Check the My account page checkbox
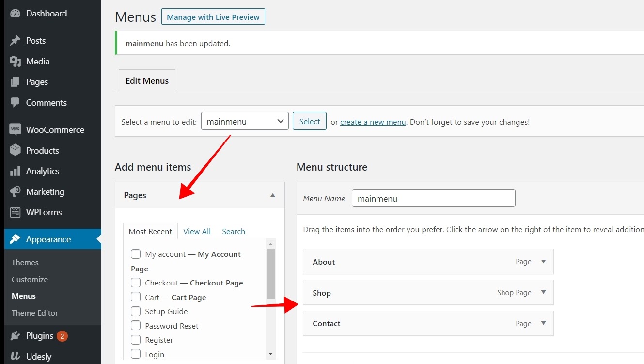 pos(136,254)
